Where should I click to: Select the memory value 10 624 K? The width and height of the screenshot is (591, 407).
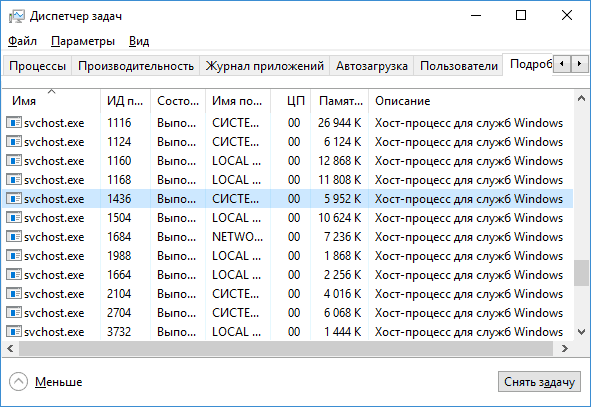coord(339,218)
